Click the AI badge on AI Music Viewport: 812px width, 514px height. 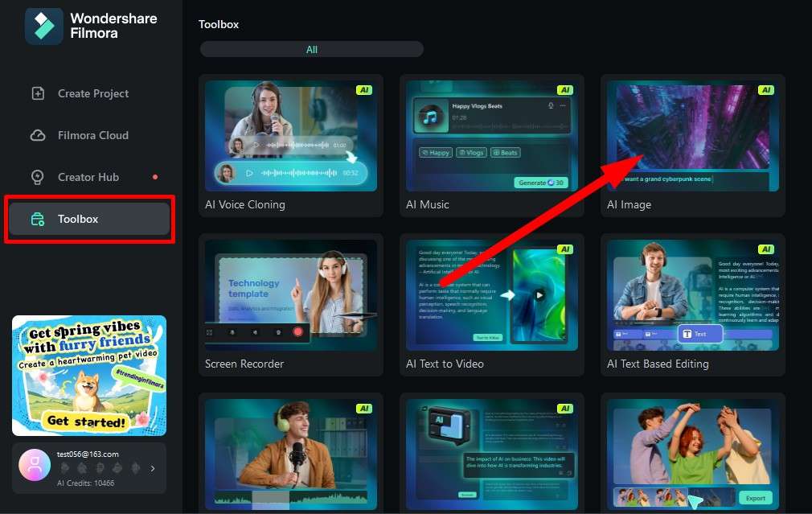(565, 90)
